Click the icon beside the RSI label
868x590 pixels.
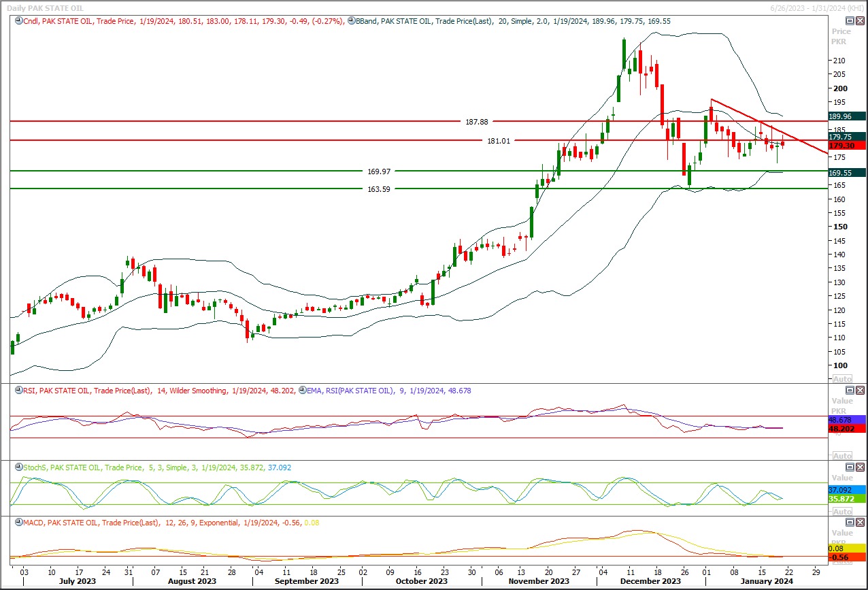(18, 391)
